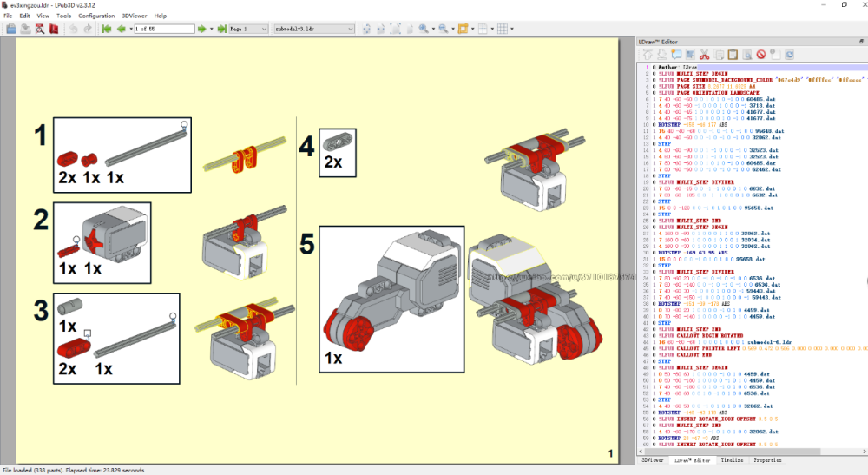Expand the Zoom Out options arrow

(453, 29)
